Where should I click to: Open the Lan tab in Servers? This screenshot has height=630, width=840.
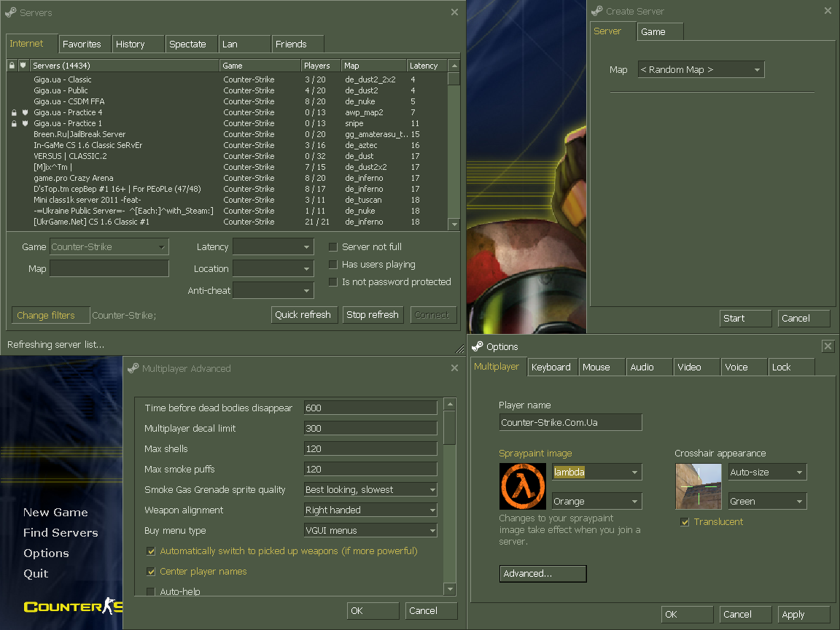tap(244, 44)
